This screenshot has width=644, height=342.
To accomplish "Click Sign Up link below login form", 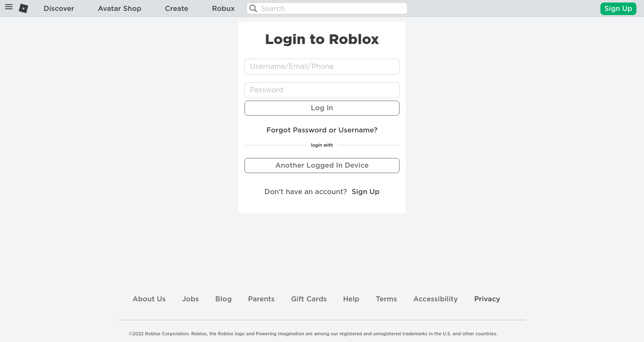I will click(x=366, y=192).
